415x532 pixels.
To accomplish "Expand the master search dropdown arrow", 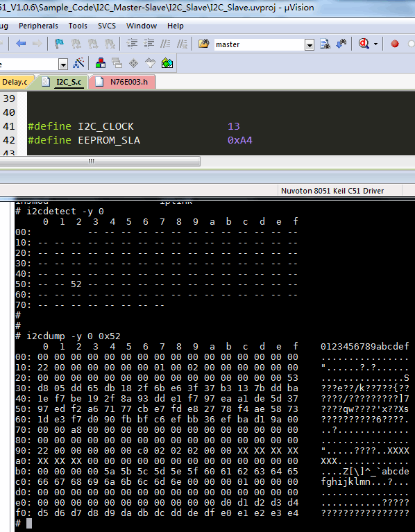I will 309,45.
